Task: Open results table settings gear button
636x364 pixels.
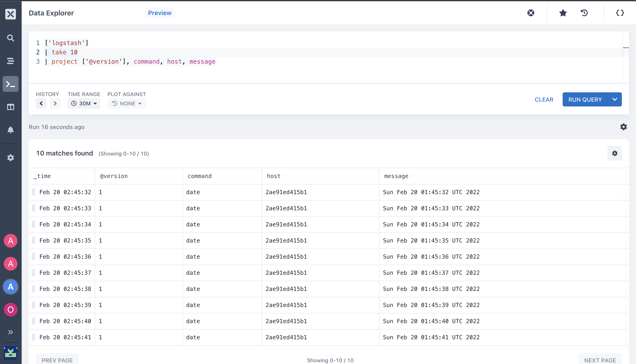Action: [615, 153]
